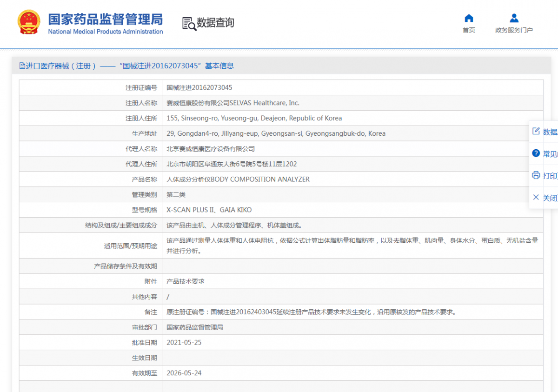Click 常见 FAQ side panel entry
Viewport: 558px width, 392px height.
coord(551,154)
